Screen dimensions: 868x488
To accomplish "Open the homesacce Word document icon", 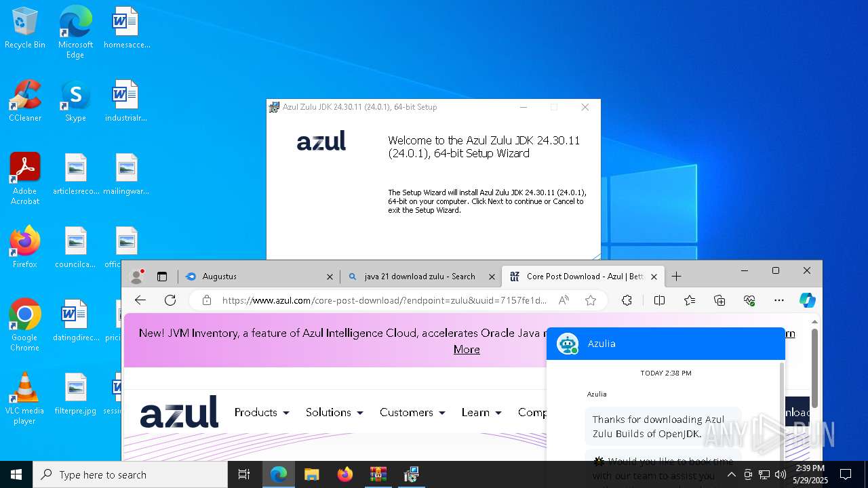I will [126, 28].
